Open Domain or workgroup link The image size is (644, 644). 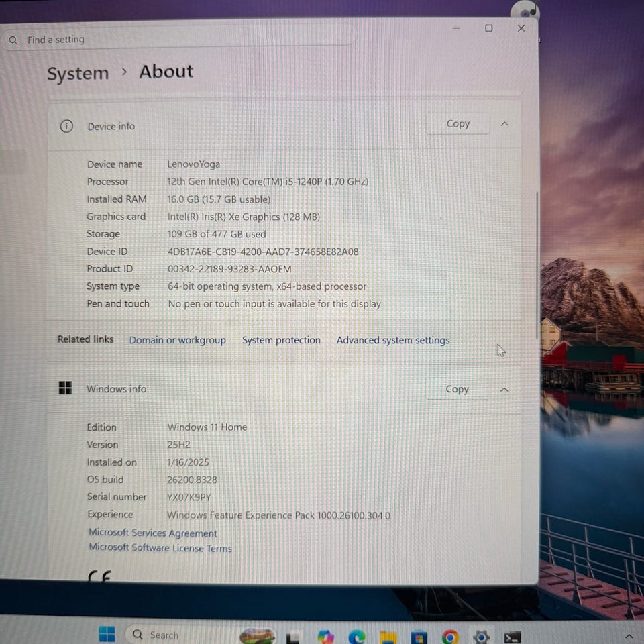point(177,340)
